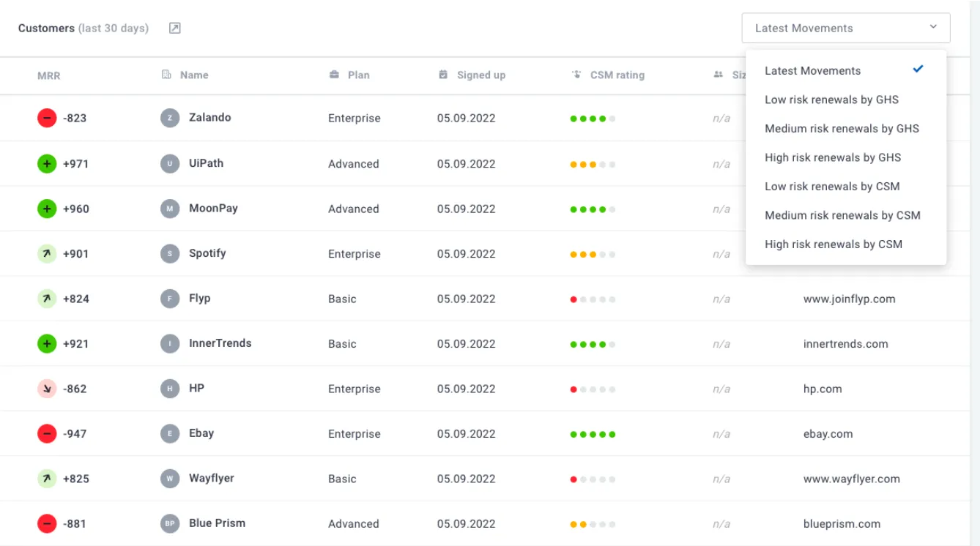Open the Wayflyer customer name
This screenshot has width=980, height=546.
click(x=212, y=478)
